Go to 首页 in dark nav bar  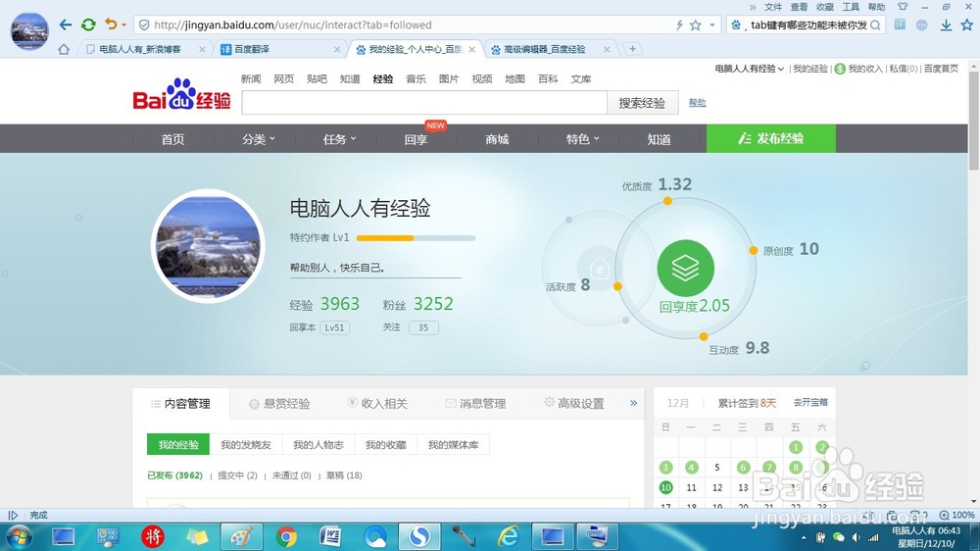tap(172, 139)
